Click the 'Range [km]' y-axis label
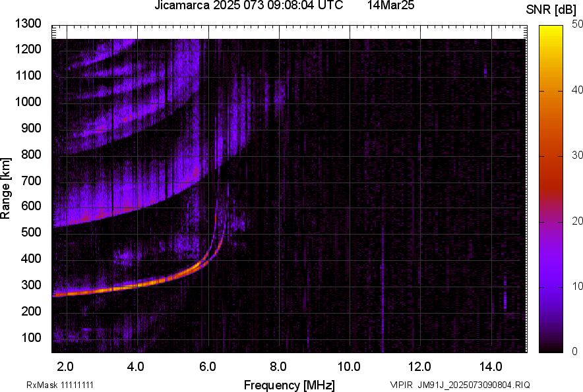 pyautogui.click(x=5, y=188)
